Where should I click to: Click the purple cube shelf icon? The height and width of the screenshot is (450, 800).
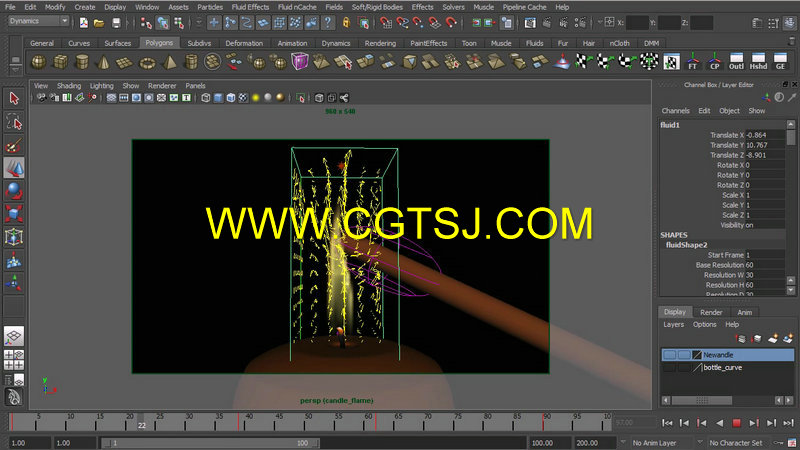[x=299, y=61]
